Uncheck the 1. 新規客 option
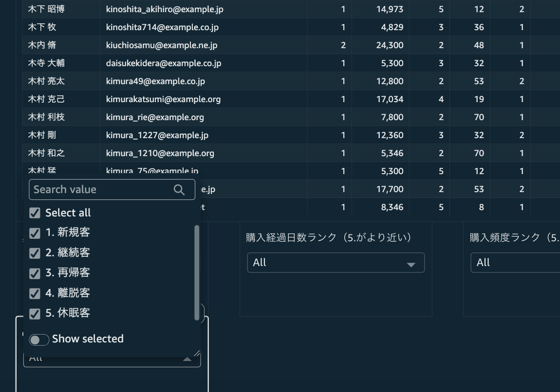The width and height of the screenshot is (560, 392). click(35, 233)
